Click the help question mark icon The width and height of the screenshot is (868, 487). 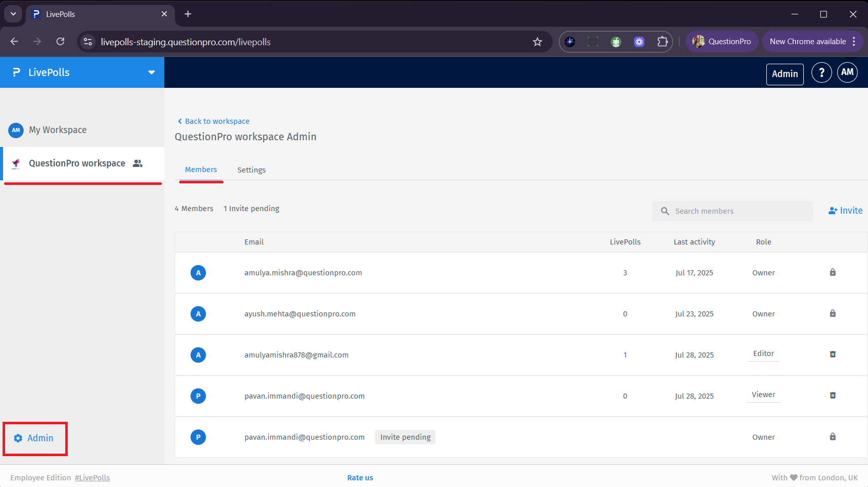821,73
